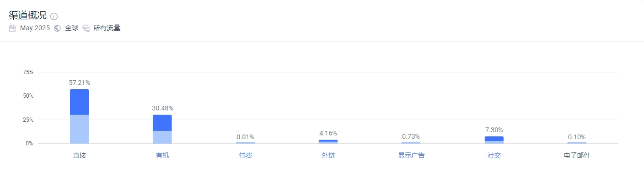Click the devices icon beside 所有流量
Image resolution: width=644 pixels, height=185 pixels.
point(86,28)
